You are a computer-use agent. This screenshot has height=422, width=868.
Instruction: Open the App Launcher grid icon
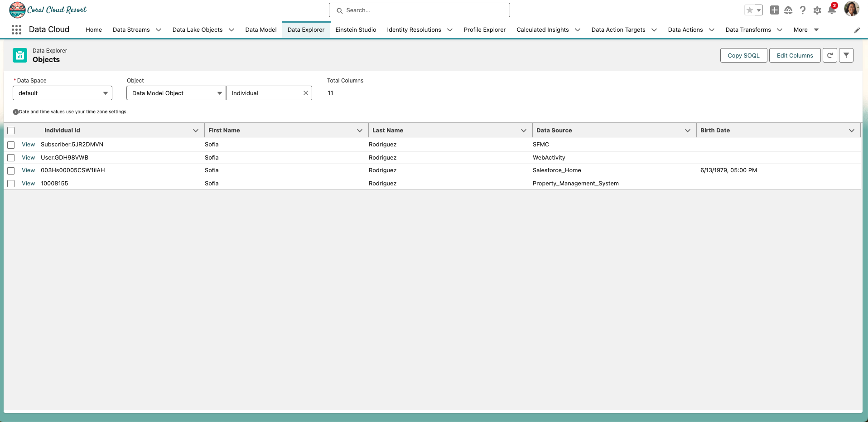(x=17, y=30)
